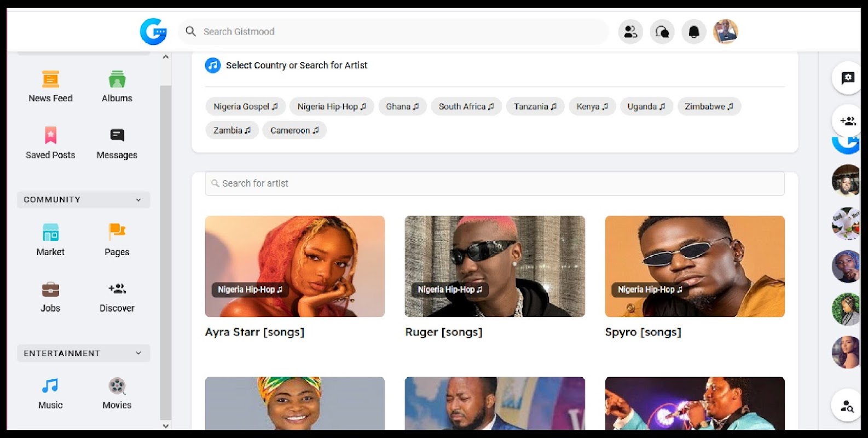The image size is (868, 438).
Task: Filter music by Tanzania
Action: click(535, 106)
